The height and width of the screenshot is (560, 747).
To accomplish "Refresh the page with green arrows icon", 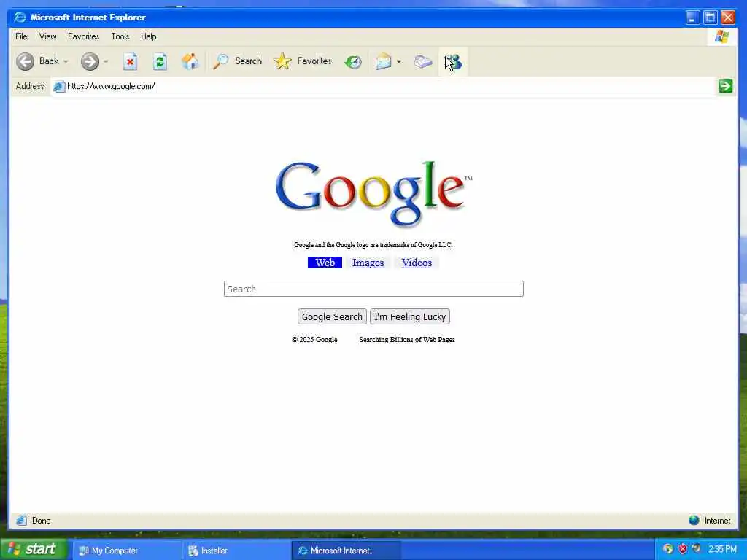I will click(160, 61).
